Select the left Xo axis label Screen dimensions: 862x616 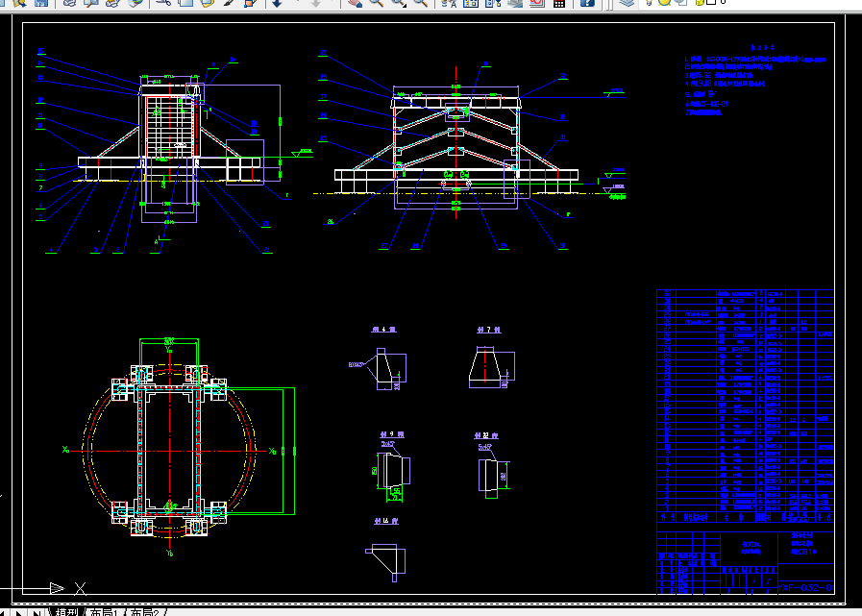tap(66, 450)
